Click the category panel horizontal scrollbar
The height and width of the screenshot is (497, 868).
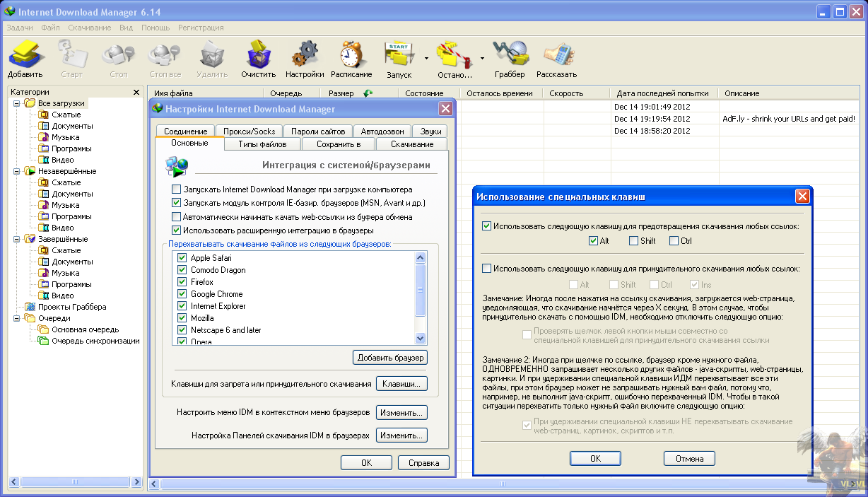(76, 481)
